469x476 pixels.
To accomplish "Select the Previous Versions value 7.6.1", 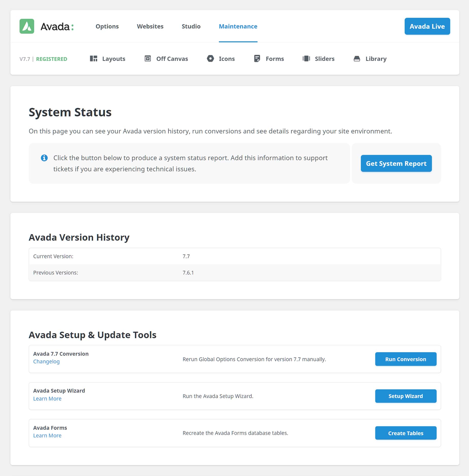I will (x=188, y=273).
